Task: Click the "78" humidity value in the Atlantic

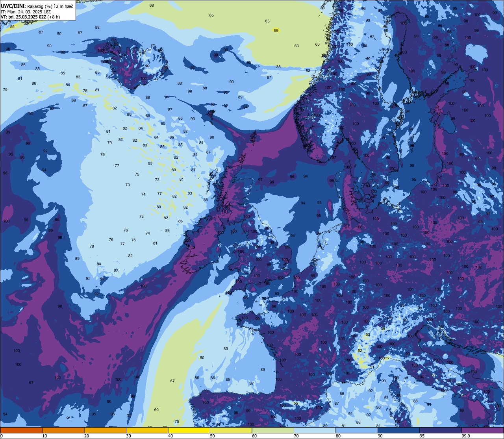Action: [85, 91]
